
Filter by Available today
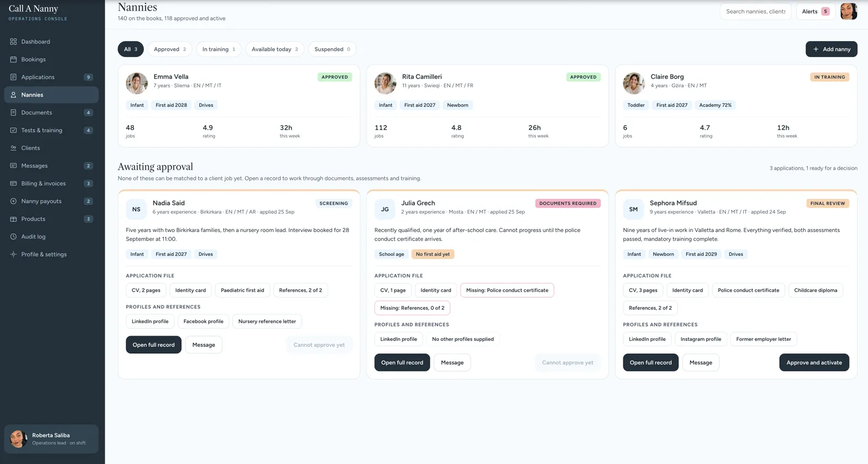tap(275, 49)
